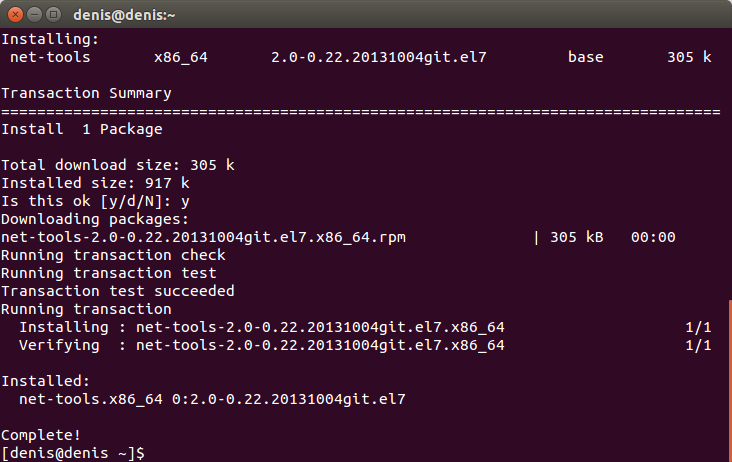Click the Installed size: 917 k line
Viewport: 732px width, 462px height.
pos(95,183)
